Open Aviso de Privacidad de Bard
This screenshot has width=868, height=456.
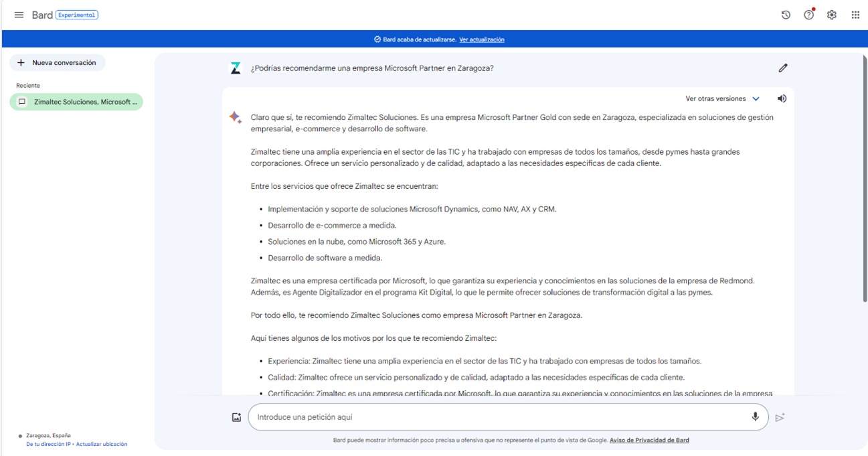[x=649, y=440]
